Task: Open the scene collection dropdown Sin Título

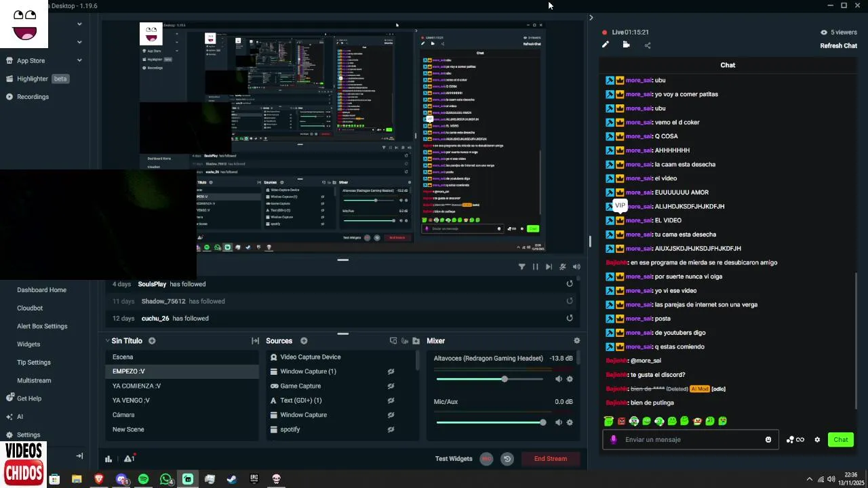Action: pyautogui.click(x=123, y=341)
